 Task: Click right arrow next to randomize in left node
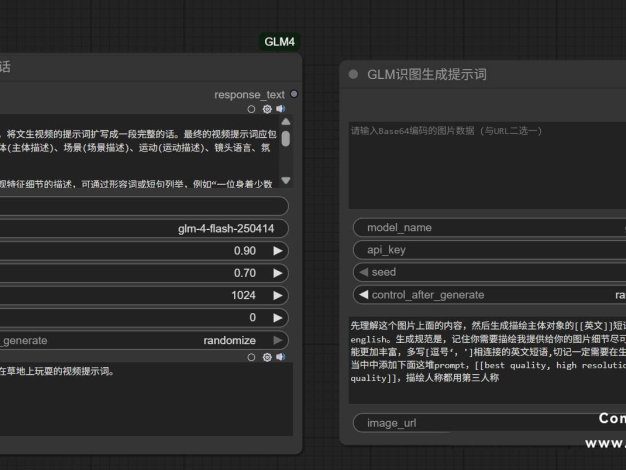278,340
